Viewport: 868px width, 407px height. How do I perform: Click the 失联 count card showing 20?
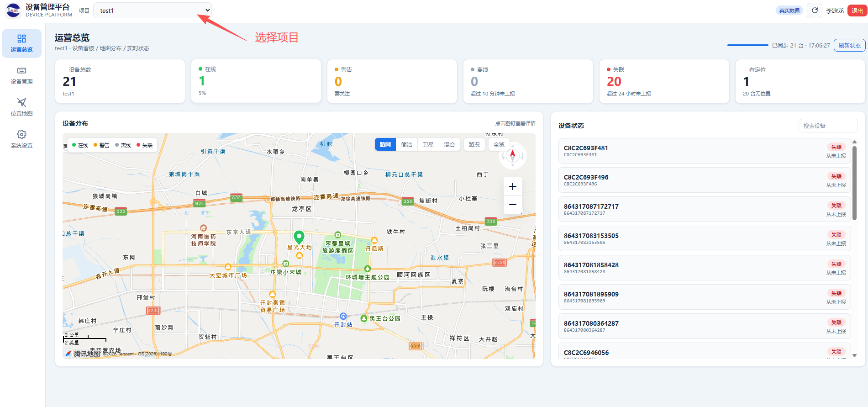(664, 81)
